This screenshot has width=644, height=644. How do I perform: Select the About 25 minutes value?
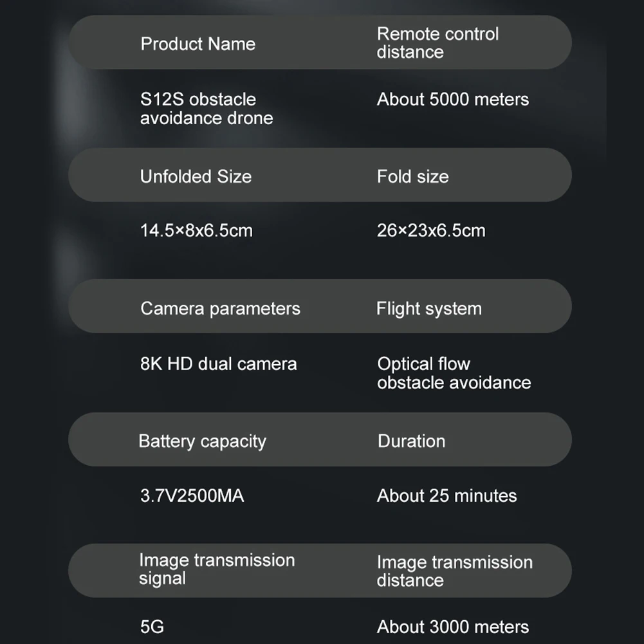(446, 495)
